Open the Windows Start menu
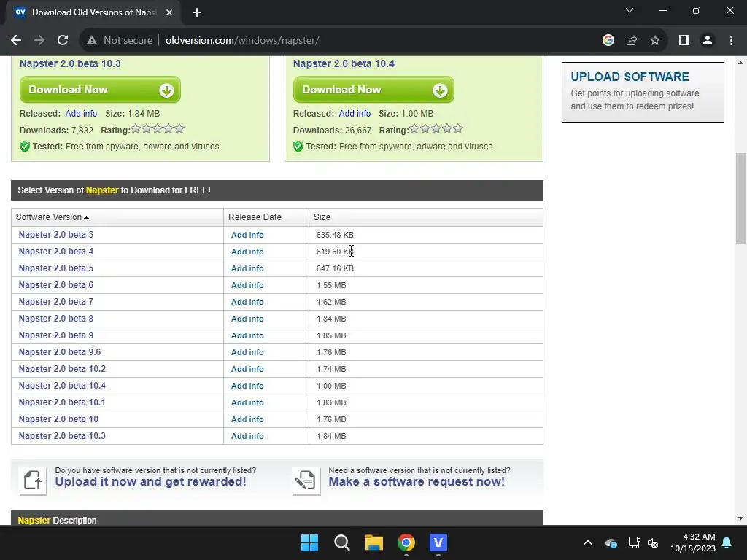This screenshot has width=747, height=560. (x=309, y=542)
